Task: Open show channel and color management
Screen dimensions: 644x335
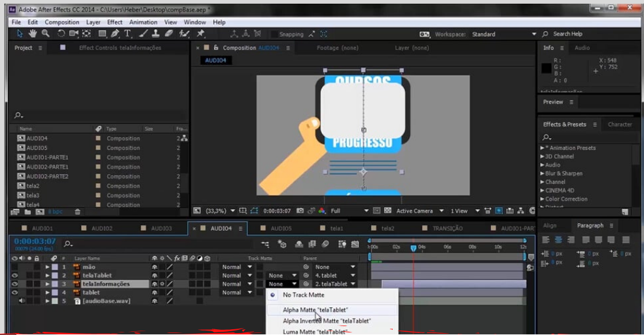Action: pos(322,210)
